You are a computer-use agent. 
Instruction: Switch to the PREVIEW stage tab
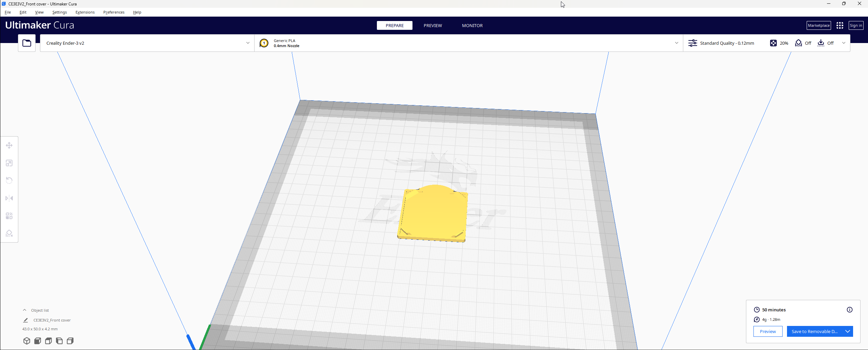[432, 25]
